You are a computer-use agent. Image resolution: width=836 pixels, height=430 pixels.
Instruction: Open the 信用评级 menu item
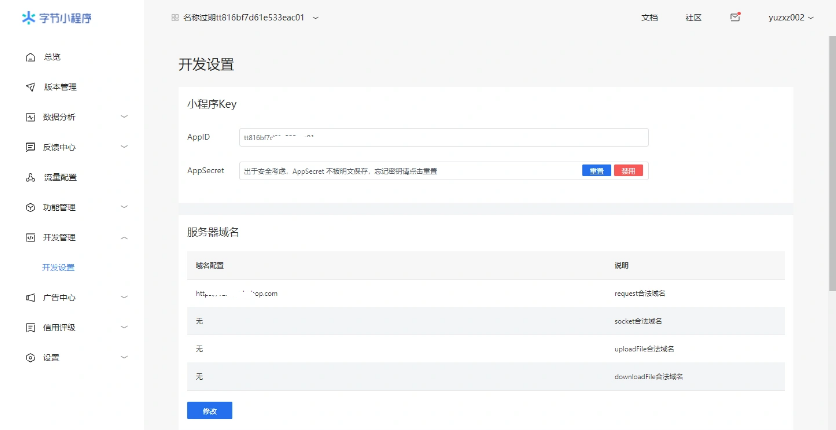59,327
